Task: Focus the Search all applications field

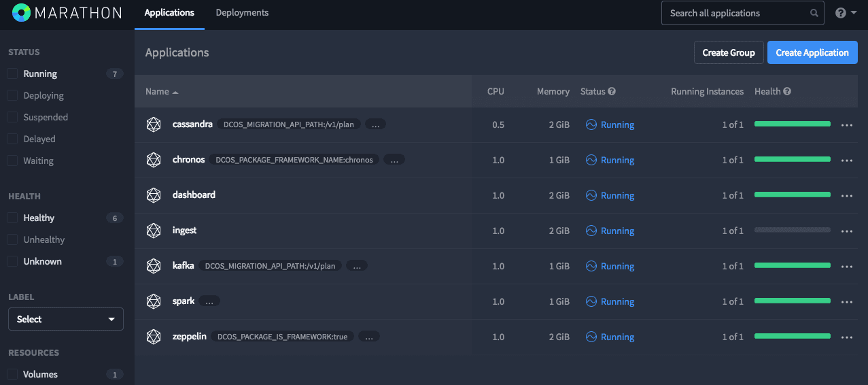Action: point(734,13)
